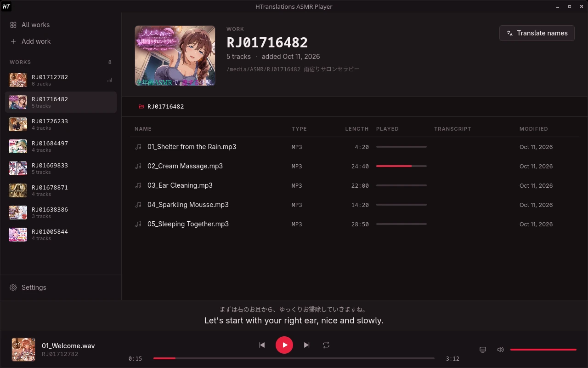This screenshot has height=368, width=588.
Task: Seek within the playback progress bar
Action: [x=294, y=358]
